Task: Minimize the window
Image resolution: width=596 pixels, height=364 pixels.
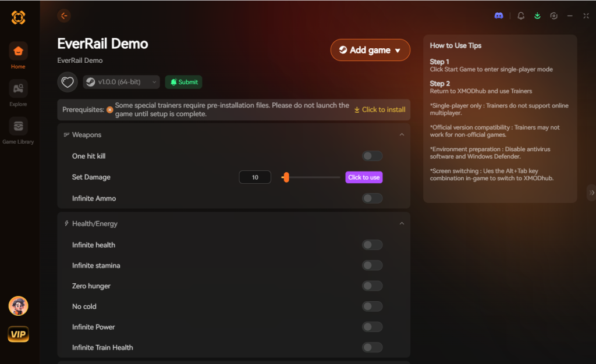Action: (x=570, y=16)
